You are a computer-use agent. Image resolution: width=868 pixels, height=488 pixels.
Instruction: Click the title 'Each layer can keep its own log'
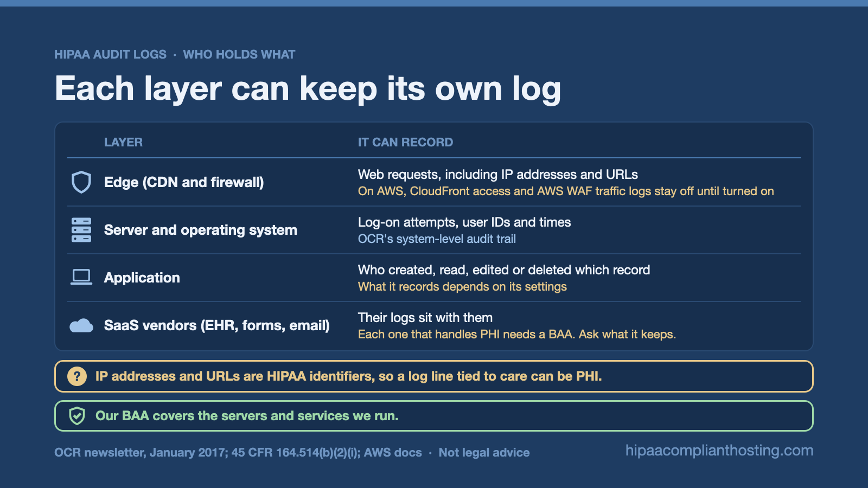click(308, 88)
